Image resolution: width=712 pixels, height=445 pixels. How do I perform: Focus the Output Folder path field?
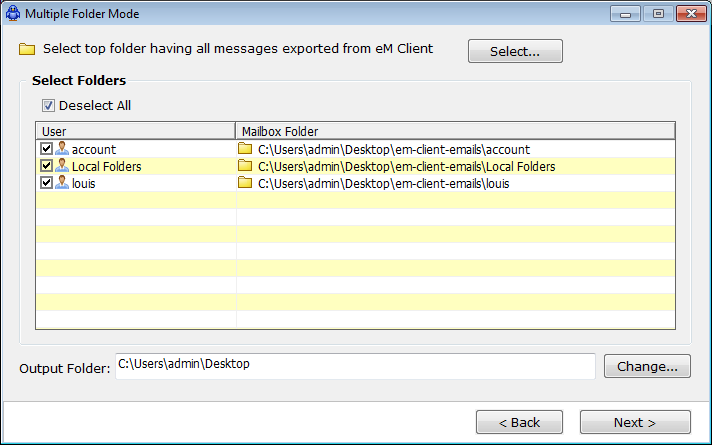click(x=355, y=366)
